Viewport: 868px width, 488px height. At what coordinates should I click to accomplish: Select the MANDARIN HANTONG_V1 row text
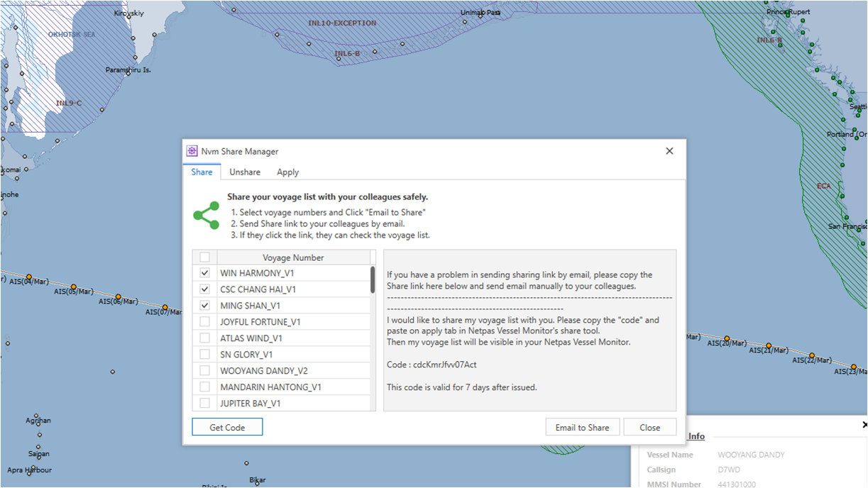click(x=271, y=387)
